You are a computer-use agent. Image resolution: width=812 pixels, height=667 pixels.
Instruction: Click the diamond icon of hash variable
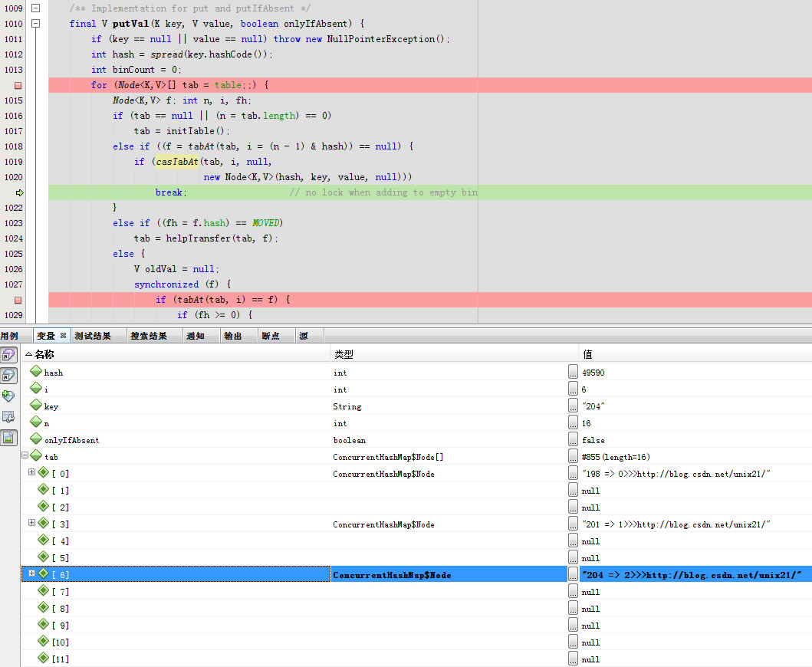pyautogui.click(x=36, y=371)
